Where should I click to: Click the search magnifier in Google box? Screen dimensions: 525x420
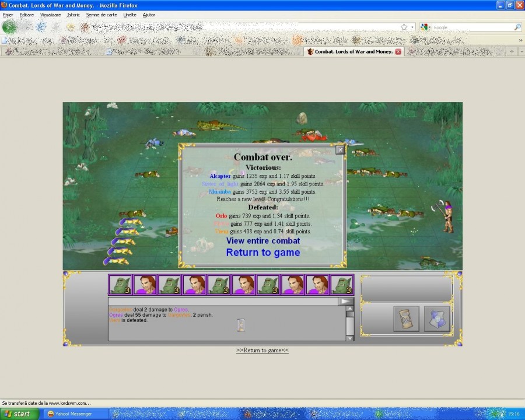(517, 27)
